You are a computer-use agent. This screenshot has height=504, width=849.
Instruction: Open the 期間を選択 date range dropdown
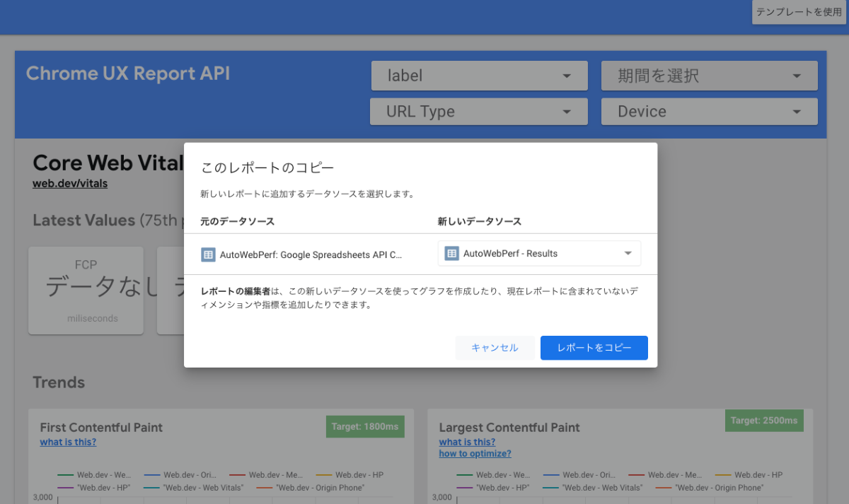(709, 76)
